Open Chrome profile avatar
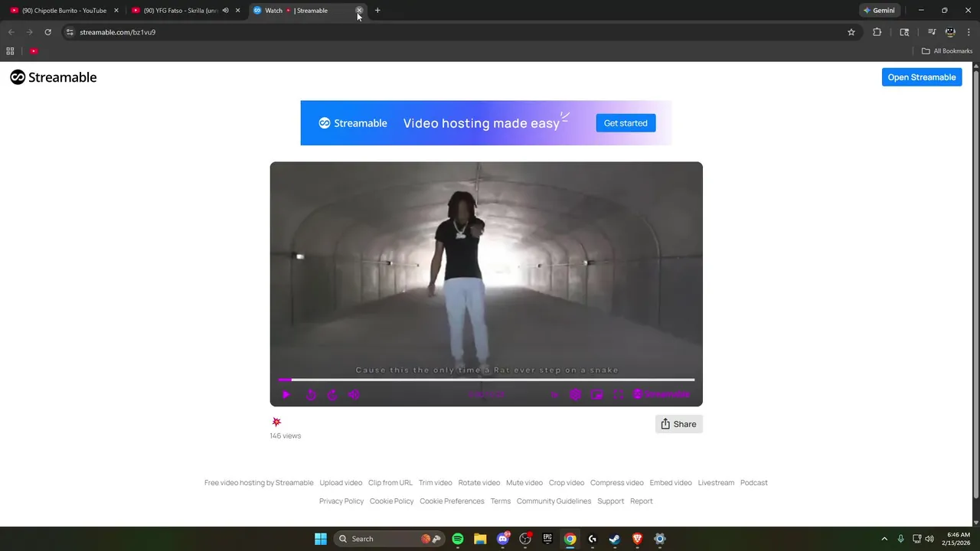This screenshot has height=551, width=980. [950, 32]
